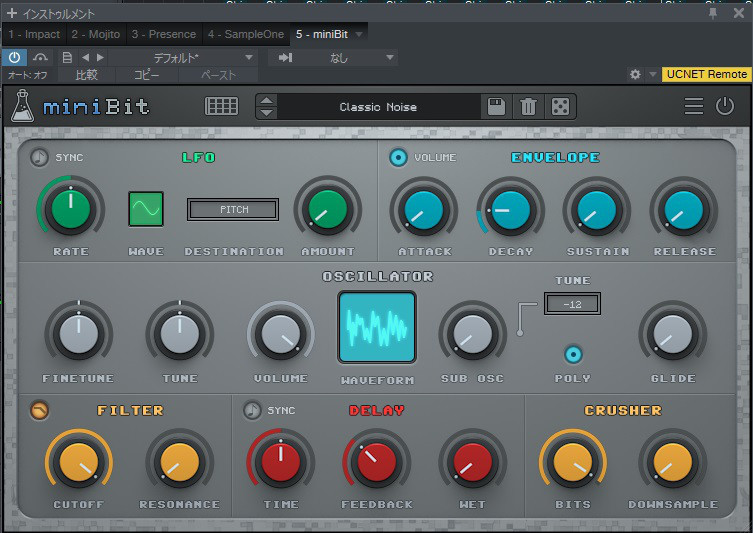The height and width of the screenshot is (533, 753).
Task: Click the LFO Rate knob
Action: coord(71,209)
